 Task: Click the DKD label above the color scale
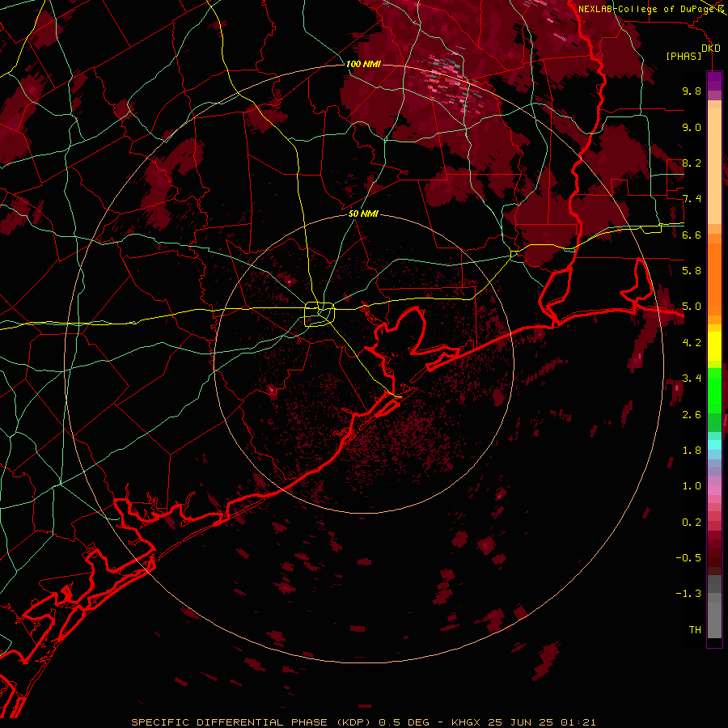click(x=711, y=49)
